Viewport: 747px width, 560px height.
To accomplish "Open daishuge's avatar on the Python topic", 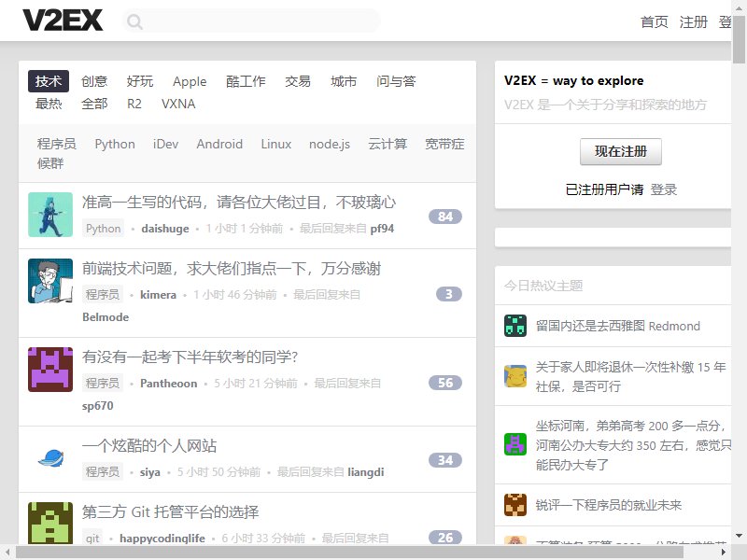I will (x=50, y=215).
